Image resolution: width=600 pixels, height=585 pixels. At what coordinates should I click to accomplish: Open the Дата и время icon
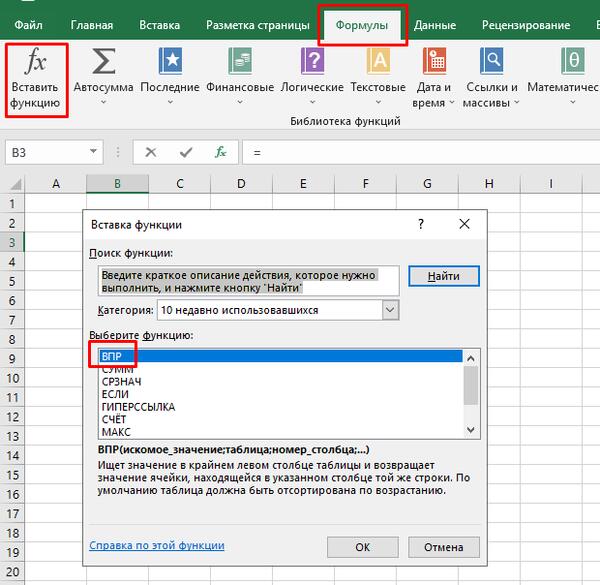pyautogui.click(x=433, y=62)
